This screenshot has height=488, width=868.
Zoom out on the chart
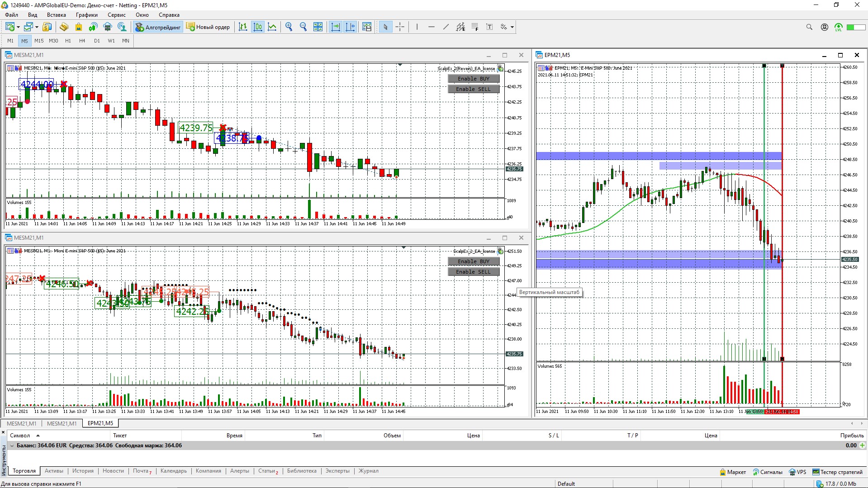(x=304, y=27)
